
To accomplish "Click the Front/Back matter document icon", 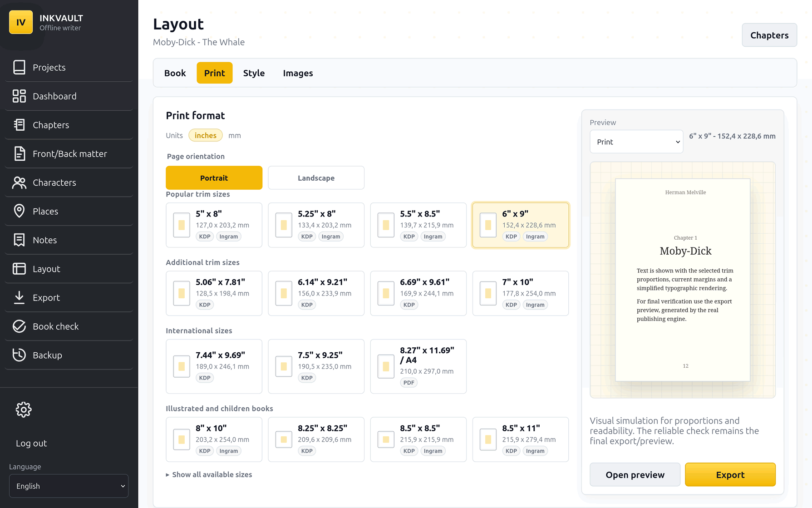I will pos(19,153).
